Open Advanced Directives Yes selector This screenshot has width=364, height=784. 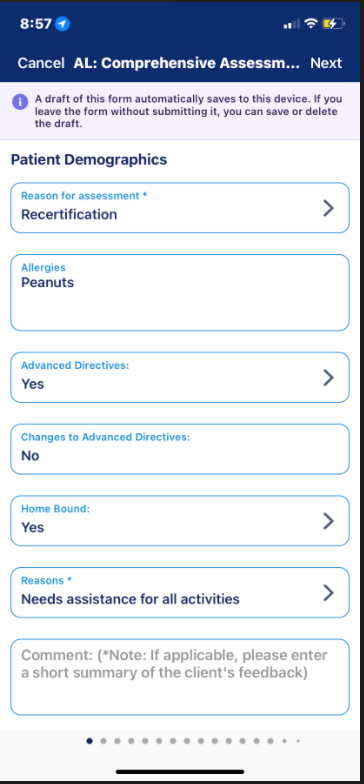point(180,377)
